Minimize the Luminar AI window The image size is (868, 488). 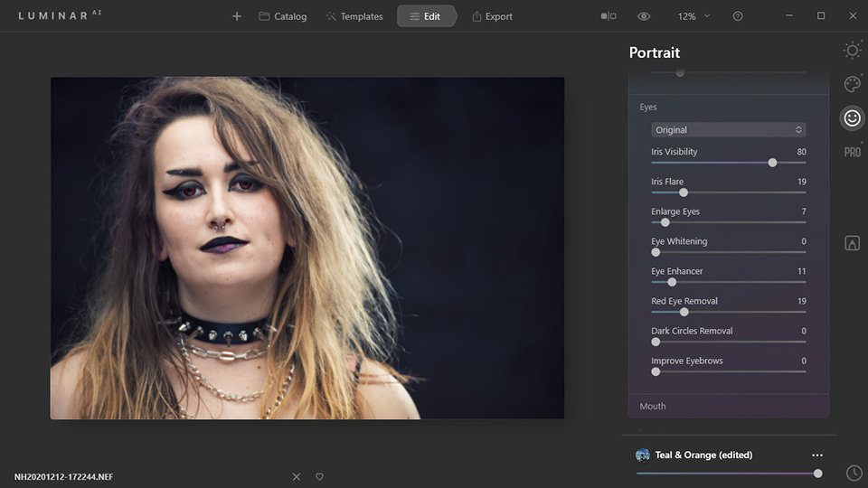click(788, 16)
